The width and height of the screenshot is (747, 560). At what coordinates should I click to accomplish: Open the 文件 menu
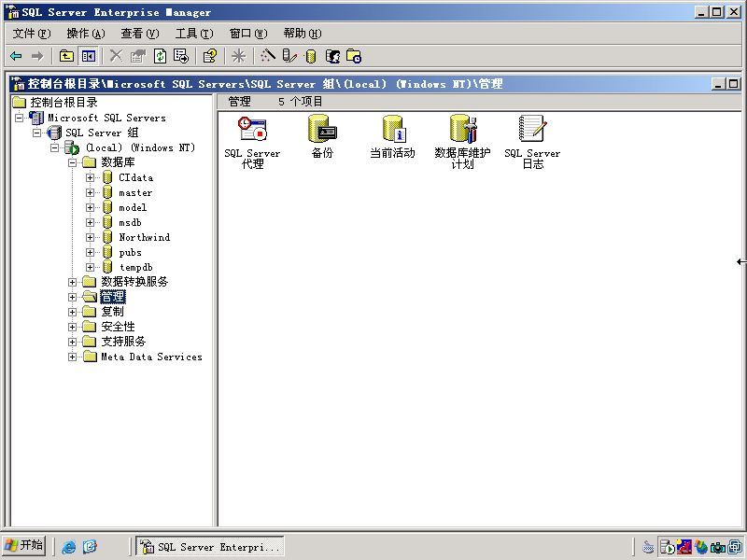[32, 34]
